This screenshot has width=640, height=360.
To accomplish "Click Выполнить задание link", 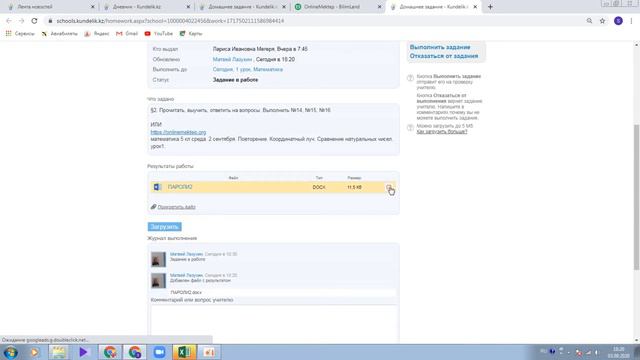I will point(440,47).
